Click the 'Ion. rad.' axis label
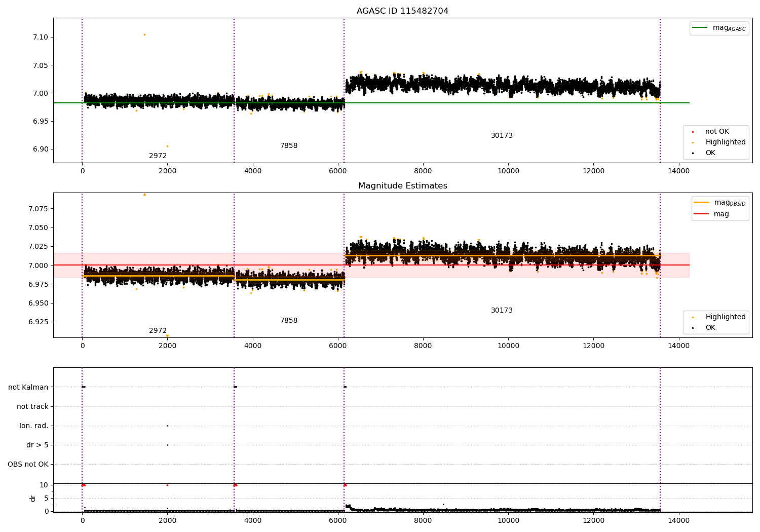This screenshot has height=532, width=760. (34, 426)
